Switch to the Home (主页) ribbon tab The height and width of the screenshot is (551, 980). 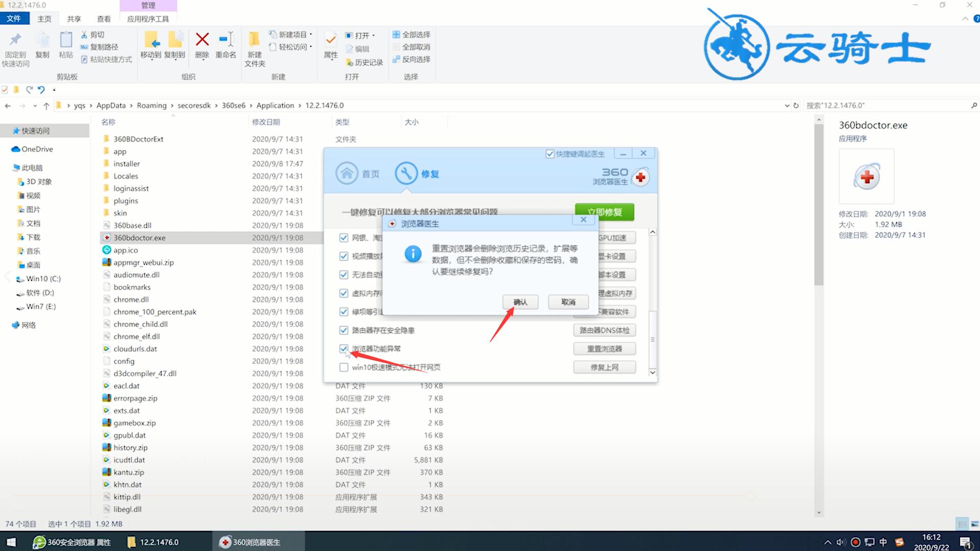point(44,18)
